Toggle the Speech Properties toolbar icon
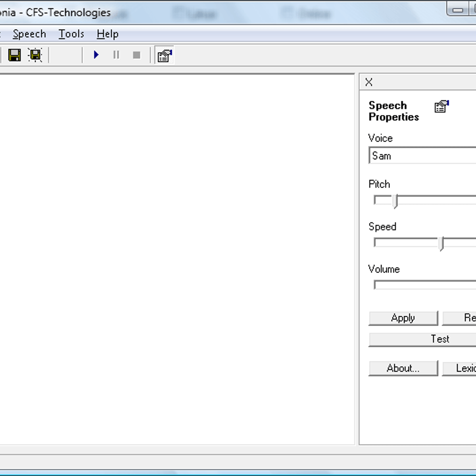Screen dimensions: 476x476 tap(165, 56)
